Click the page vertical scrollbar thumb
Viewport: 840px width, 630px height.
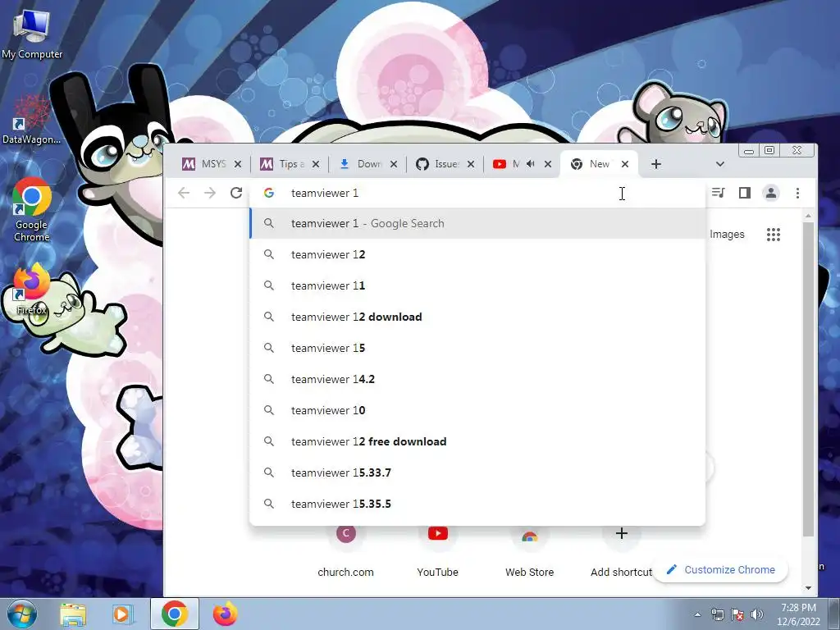(x=808, y=379)
